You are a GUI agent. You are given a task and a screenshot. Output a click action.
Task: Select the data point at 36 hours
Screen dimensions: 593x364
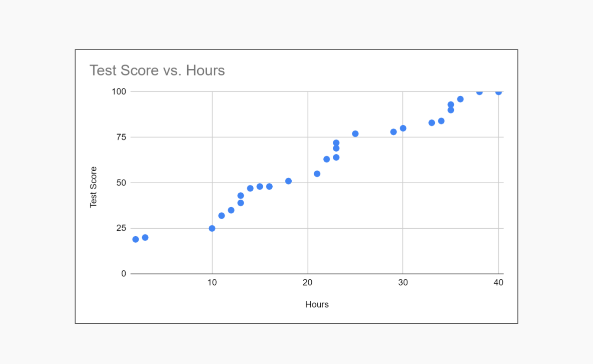click(460, 99)
